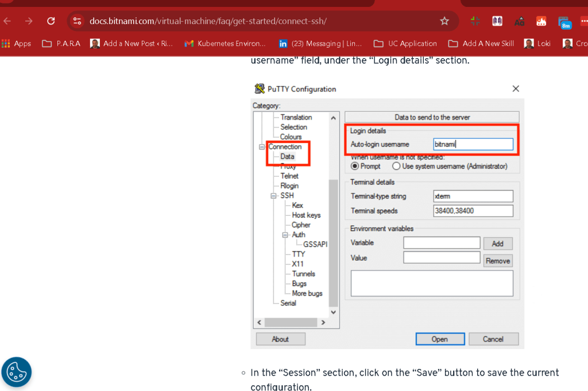Select Telnet in the category tree
The image size is (588, 391).
coord(289,176)
